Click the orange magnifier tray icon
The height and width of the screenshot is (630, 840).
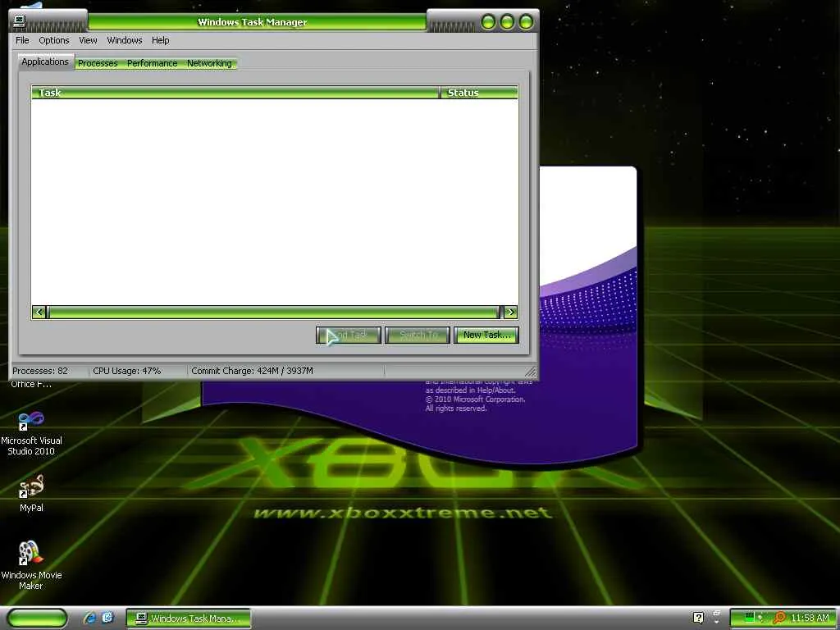click(x=779, y=619)
